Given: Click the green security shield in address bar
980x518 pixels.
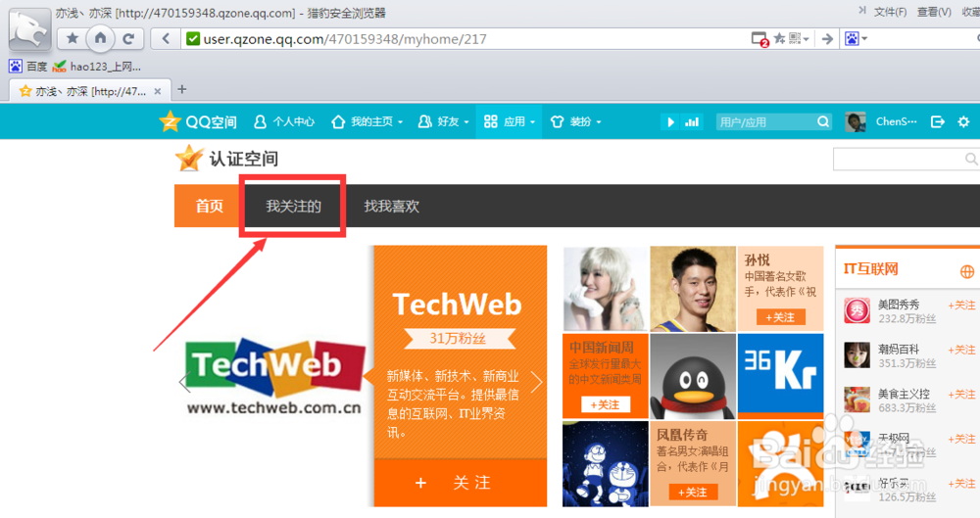Looking at the screenshot, I should 193,39.
